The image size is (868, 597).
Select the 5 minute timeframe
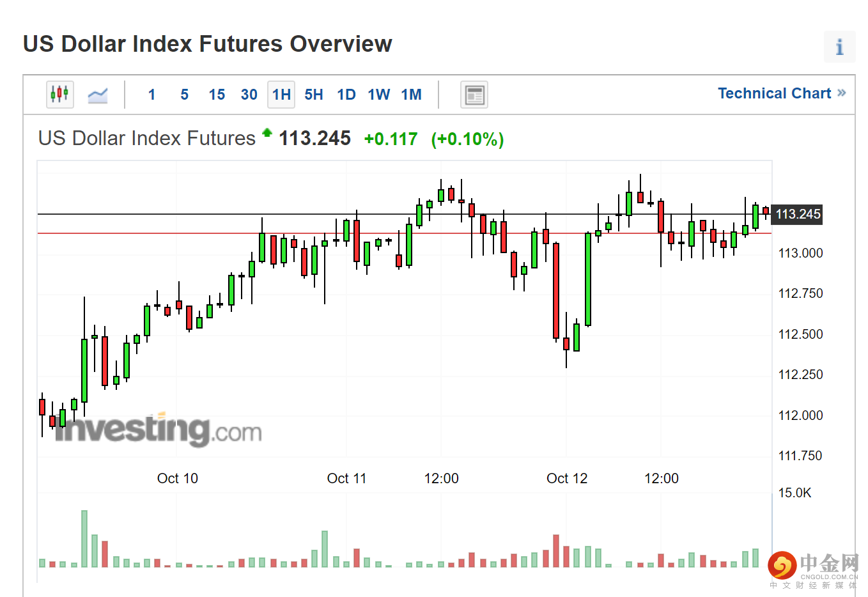(184, 95)
